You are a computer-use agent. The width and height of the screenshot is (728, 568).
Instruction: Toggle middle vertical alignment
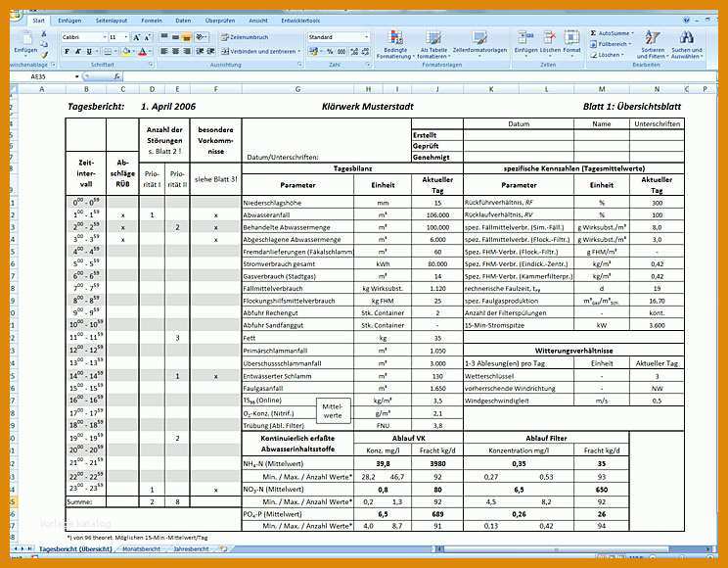(x=175, y=36)
